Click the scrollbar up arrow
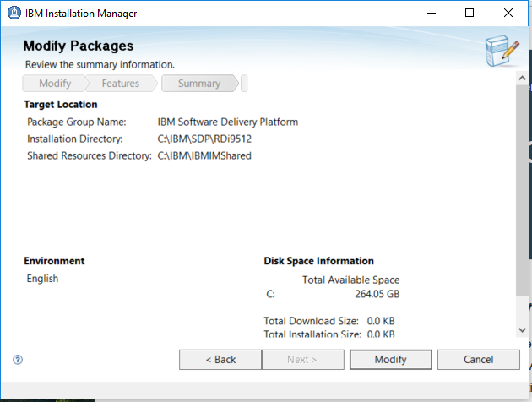The height and width of the screenshot is (402, 532). tap(522, 78)
